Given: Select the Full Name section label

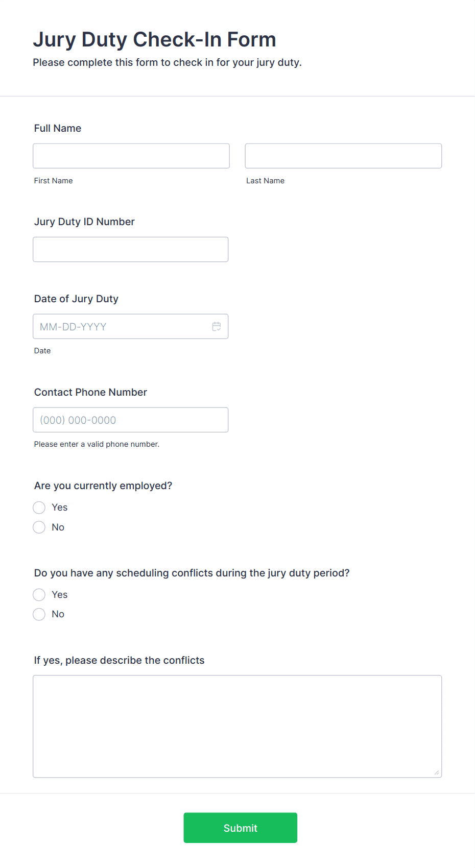Looking at the screenshot, I should point(57,128).
